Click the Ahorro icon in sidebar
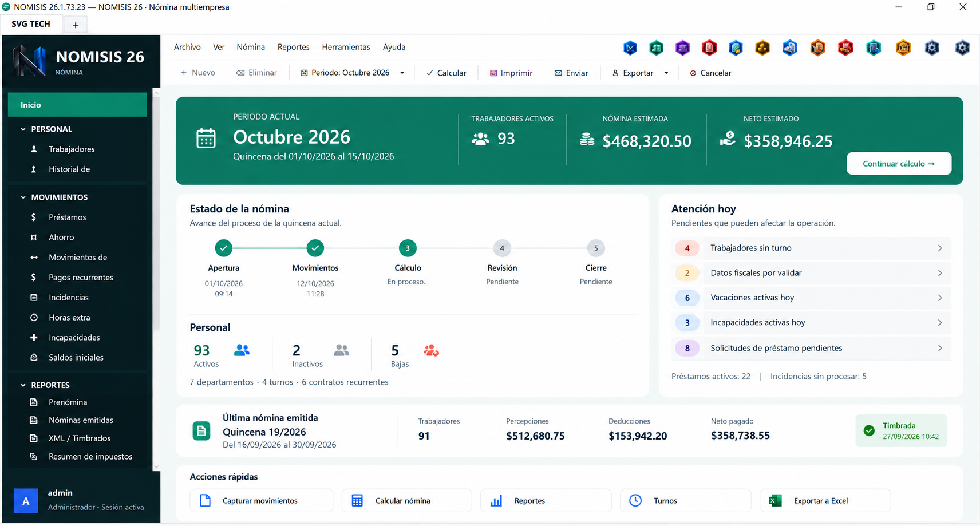The width and height of the screenshot is (980, 526). click(x=34, y=237)
